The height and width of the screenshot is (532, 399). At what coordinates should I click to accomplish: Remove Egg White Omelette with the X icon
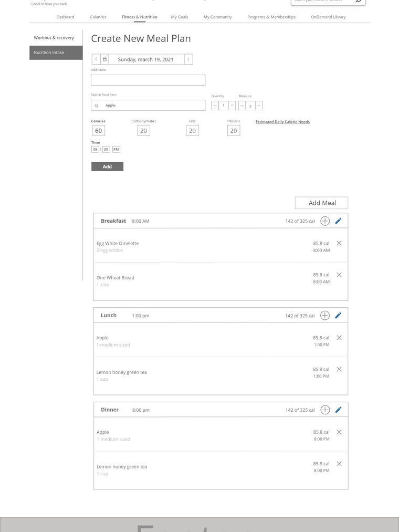(339, 243)
